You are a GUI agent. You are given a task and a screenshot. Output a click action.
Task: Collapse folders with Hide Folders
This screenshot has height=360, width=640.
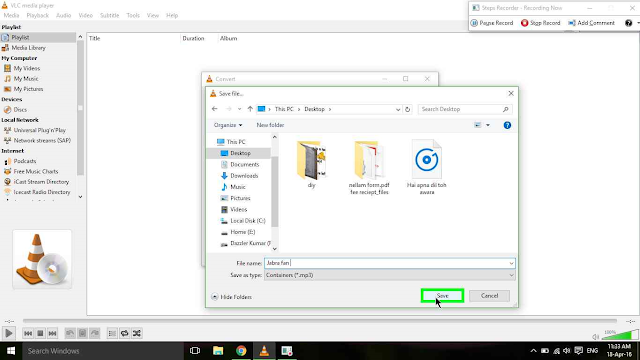tap(231, 297)
